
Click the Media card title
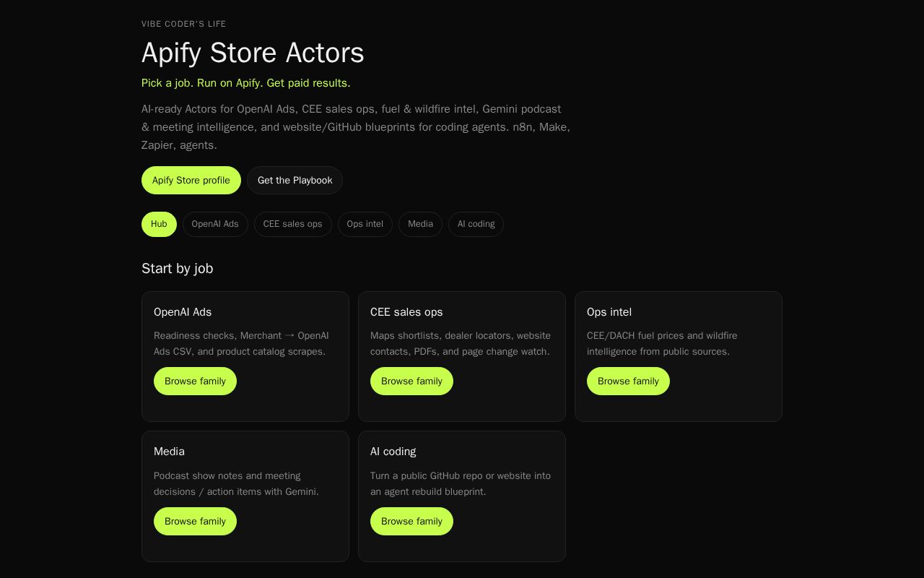(x=169, y=452)
